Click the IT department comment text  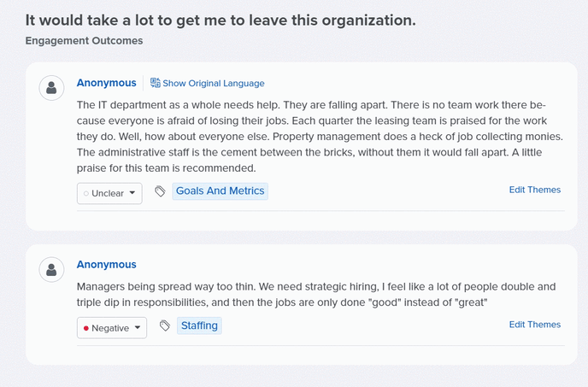pyautogui.click(x=320, y=137)
